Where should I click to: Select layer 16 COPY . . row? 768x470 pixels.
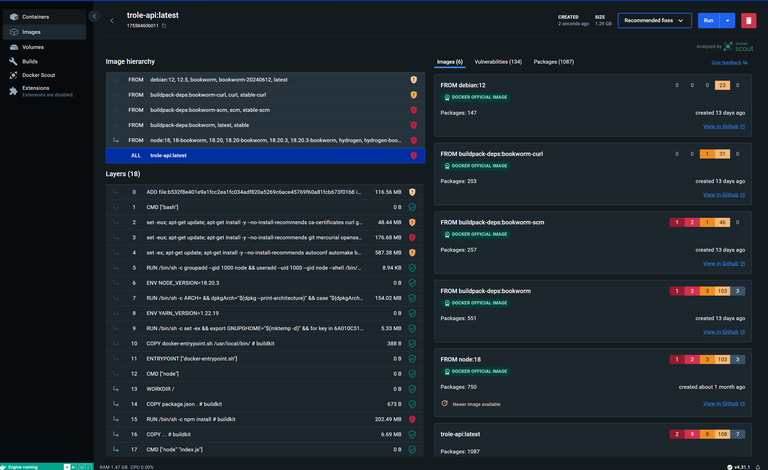(265, 435)
